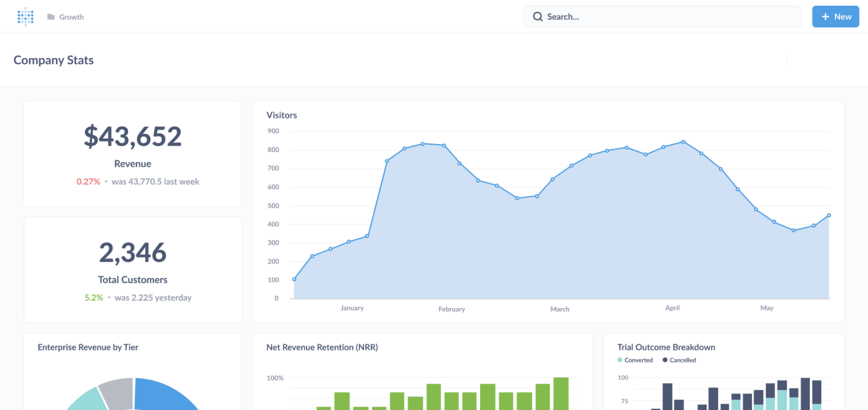Click the 75 label on Trial Outcome chart
The height and width of the screenshot is (410, 868).
point(624,401)
